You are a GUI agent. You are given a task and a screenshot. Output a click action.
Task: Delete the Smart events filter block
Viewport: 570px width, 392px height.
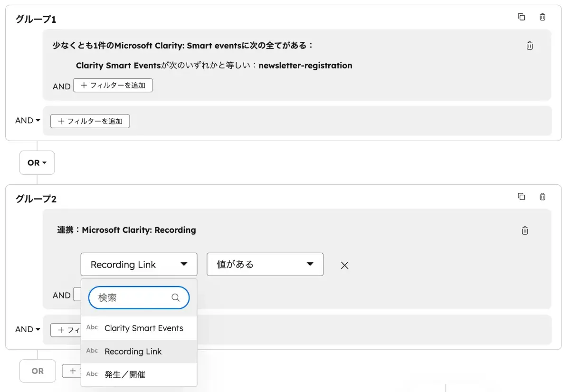[530, 46]
